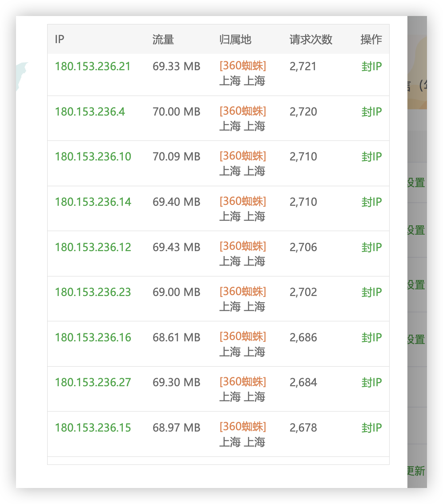The image size is (443, 504).
Task: Click 封IP for 180.153.236.4
Action: (x=371, y=112)
